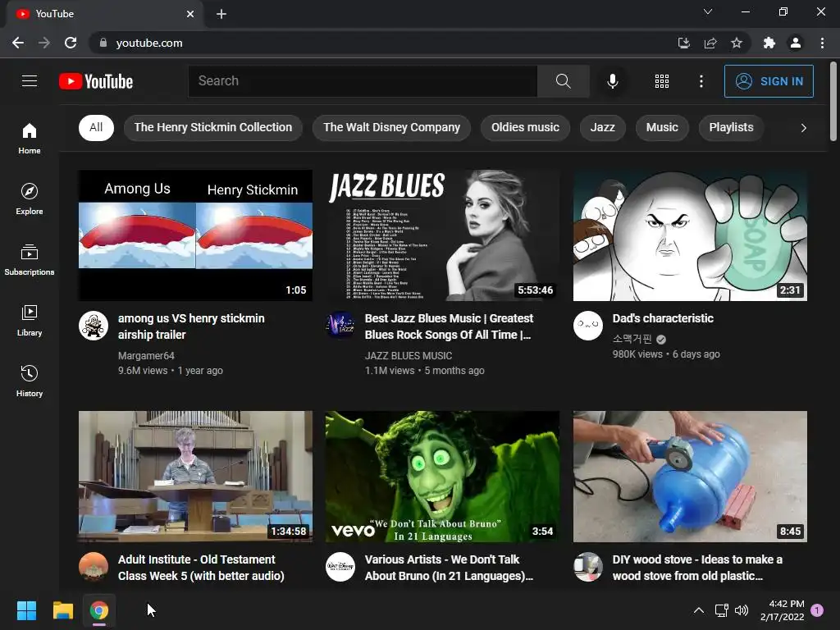Viewport: 840px width, 630px height.
Task: Click the Search input field
Action: pos(362,81)
